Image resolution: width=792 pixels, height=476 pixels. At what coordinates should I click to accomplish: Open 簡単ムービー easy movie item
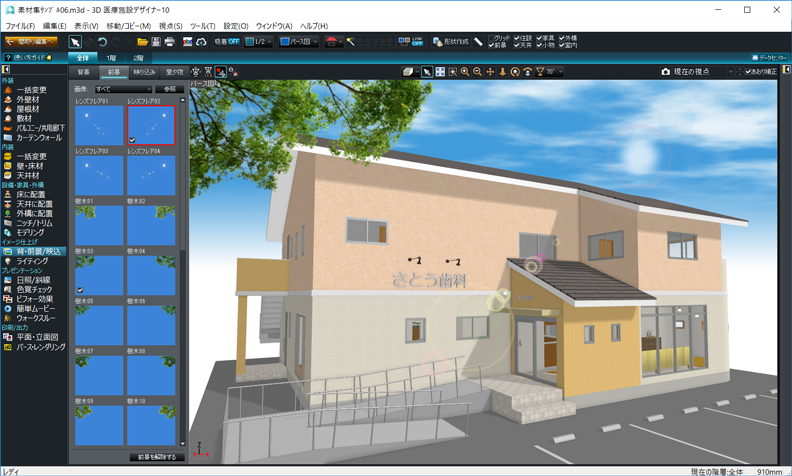point(35,308)
